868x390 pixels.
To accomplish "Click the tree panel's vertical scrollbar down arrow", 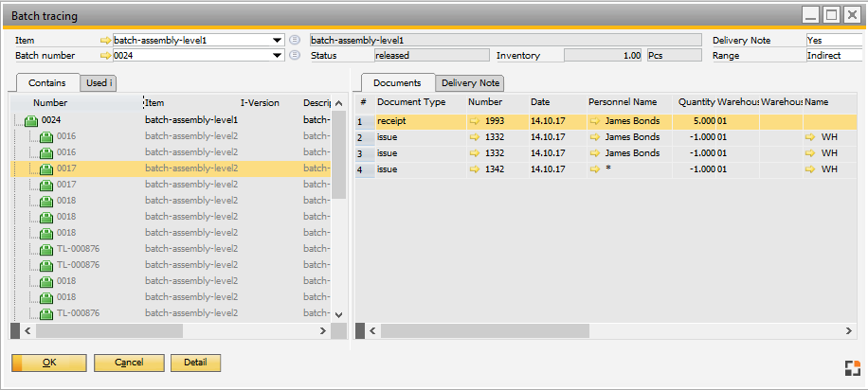I will coord(339,314).
